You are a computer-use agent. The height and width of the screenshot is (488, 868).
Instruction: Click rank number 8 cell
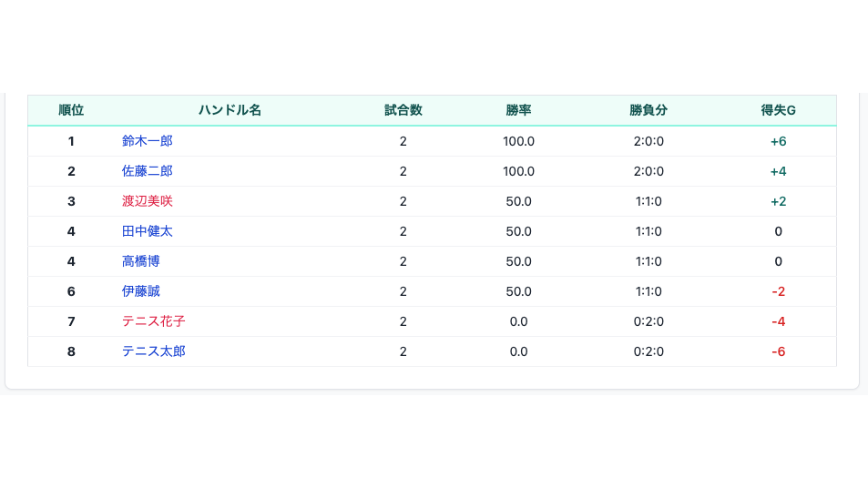71,351
